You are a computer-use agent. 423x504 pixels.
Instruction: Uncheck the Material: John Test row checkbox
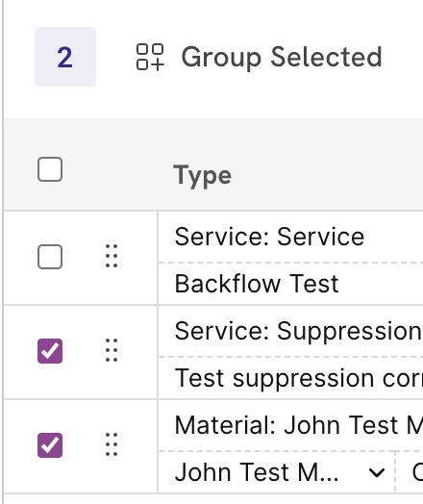[x=50, y=445]
